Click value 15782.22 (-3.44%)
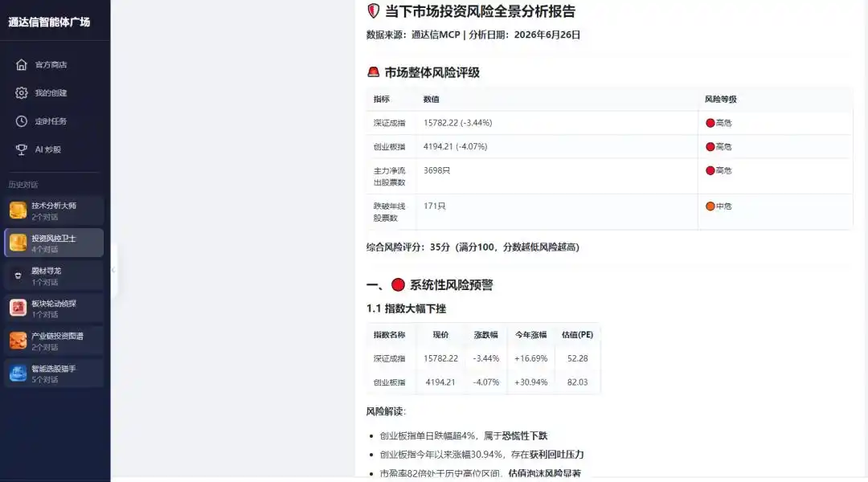 click(458, 123)
